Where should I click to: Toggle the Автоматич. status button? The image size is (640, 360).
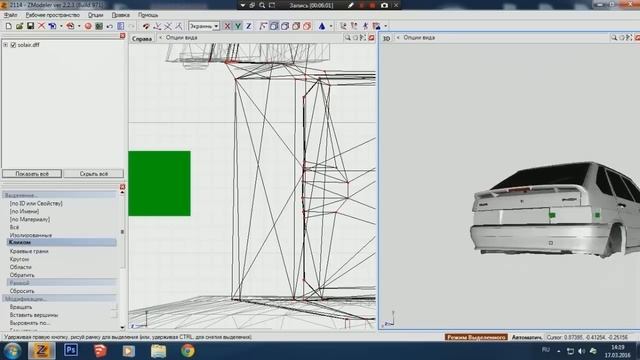pos(527,337)
